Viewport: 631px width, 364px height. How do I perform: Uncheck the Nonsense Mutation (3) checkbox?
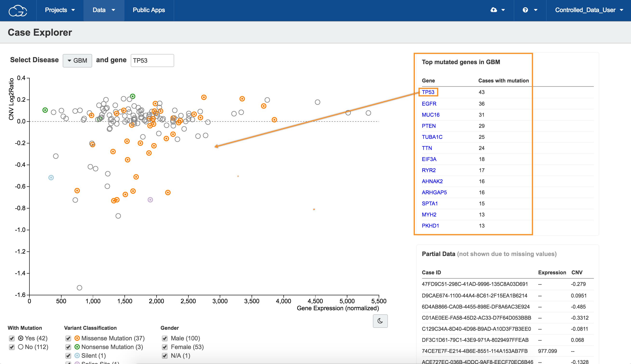point(68,347)
